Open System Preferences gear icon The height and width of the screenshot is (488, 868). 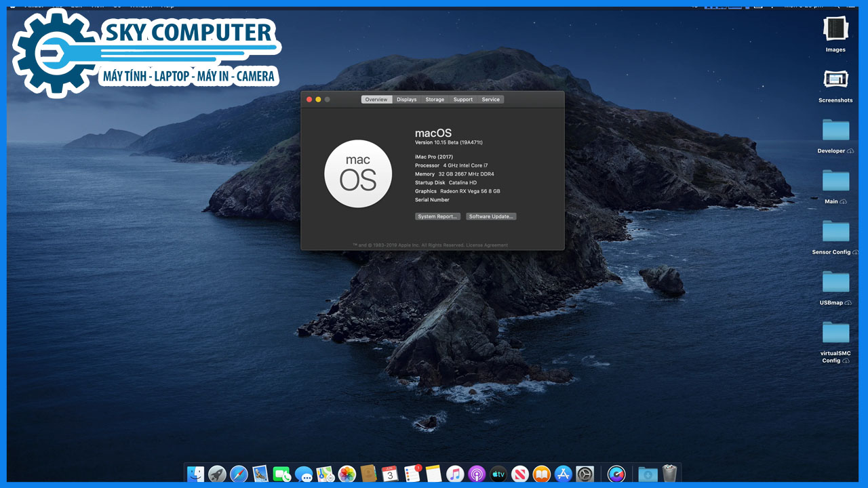tap(585, 474)
